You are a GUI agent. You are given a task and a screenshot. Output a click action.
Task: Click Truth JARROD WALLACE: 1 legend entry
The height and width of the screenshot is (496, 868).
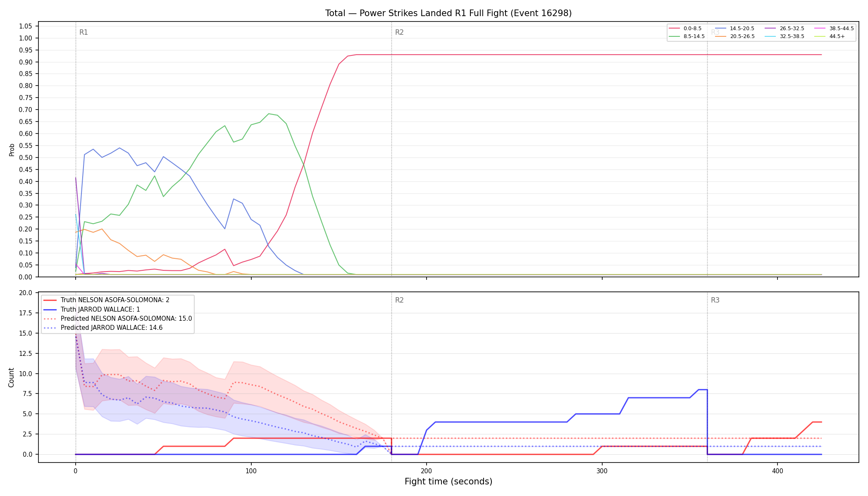pos(92,309)
